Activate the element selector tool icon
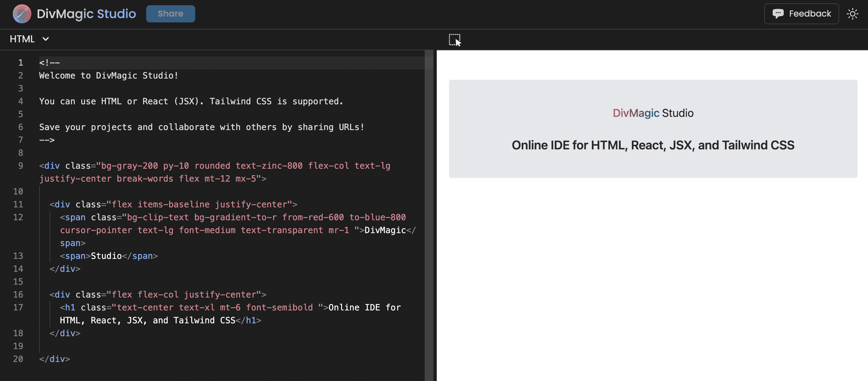 pyautogui.click(x=455, y=40)
